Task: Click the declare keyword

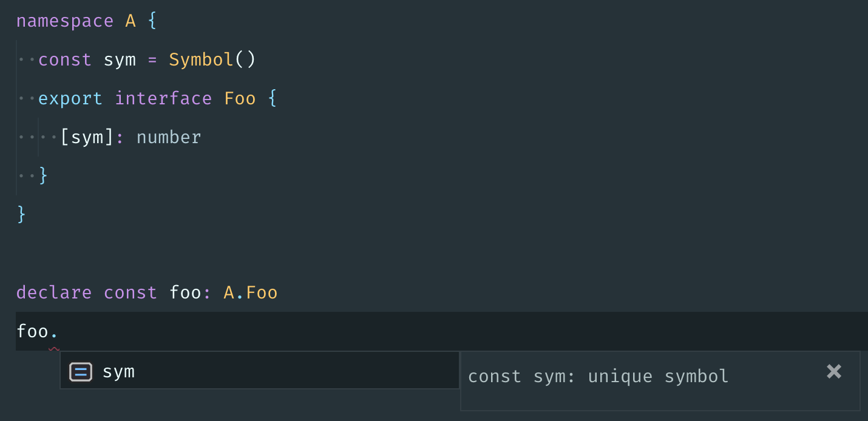Action: tap(53, 292)
